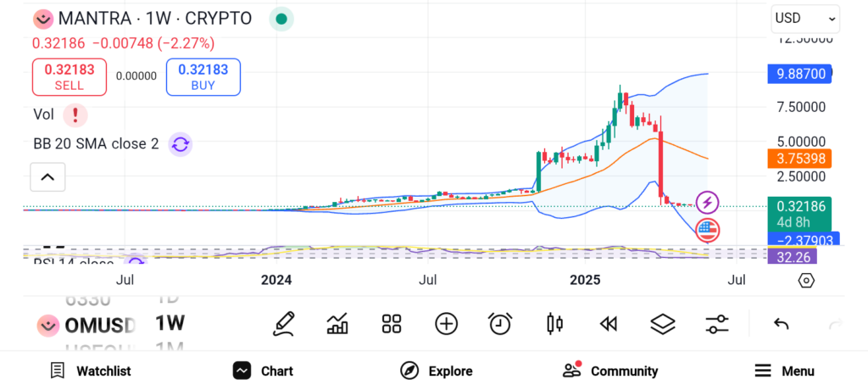Click the purple lightning event marker
868x391 pixels.
[707, 203]
